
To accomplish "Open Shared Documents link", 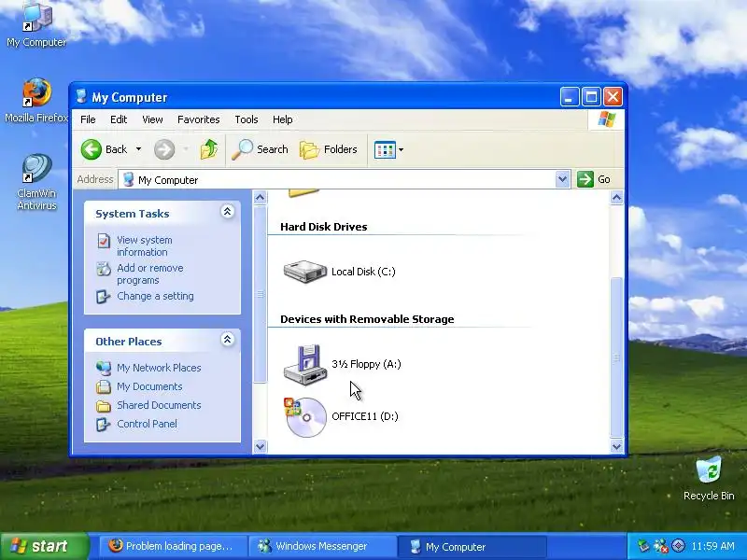I will click(159, 405).
